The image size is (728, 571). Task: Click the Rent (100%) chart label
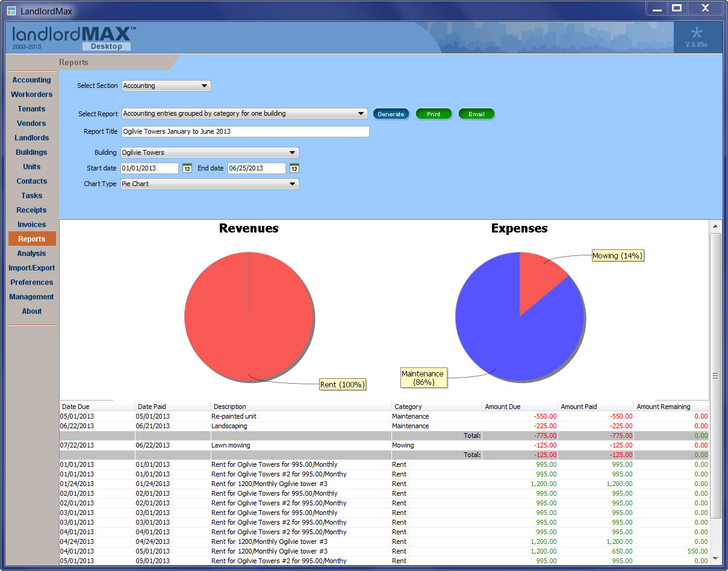tap(343, 384)
